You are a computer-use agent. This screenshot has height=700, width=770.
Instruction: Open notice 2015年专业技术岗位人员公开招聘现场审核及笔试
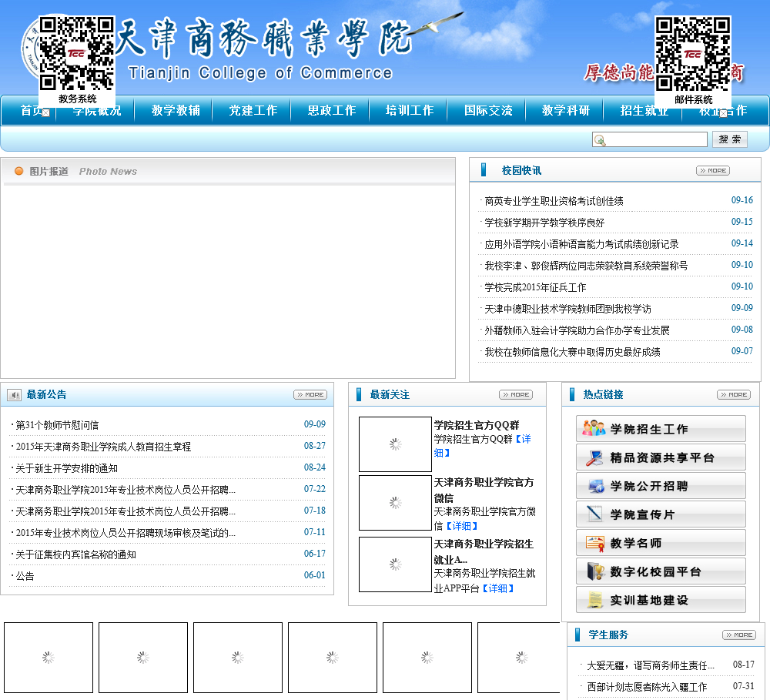[126, 533]
